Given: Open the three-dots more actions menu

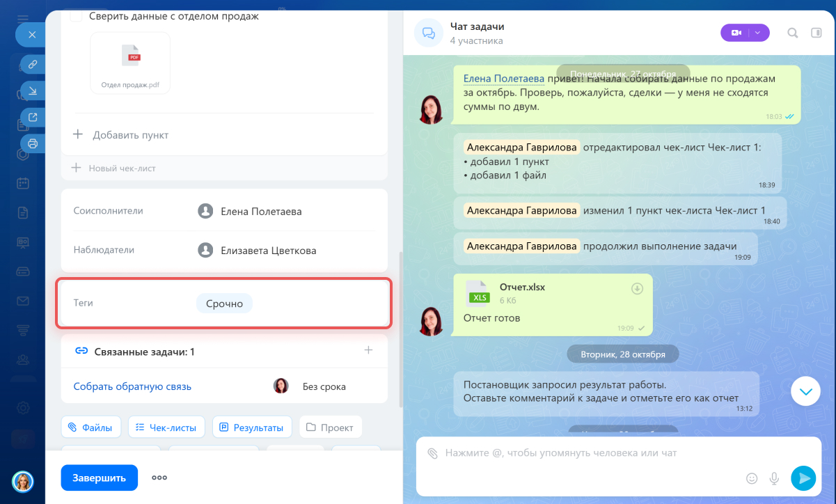Looking at the screenshot, I should click(159, 478).
